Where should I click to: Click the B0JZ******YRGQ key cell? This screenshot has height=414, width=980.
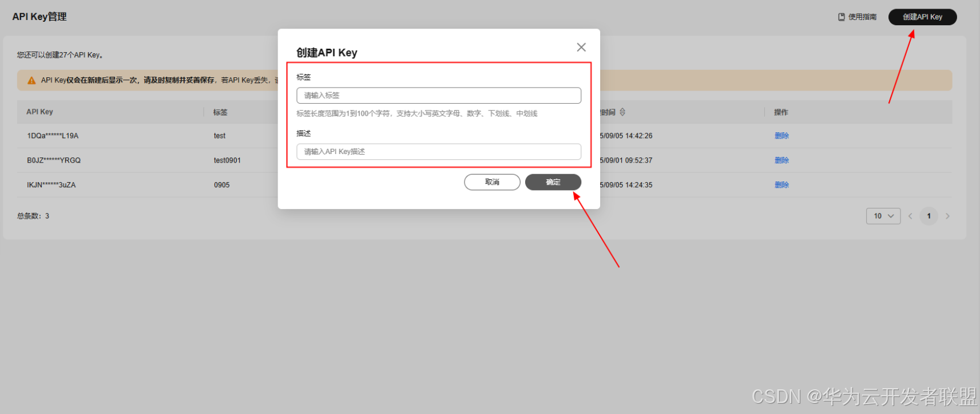point(54,161)
